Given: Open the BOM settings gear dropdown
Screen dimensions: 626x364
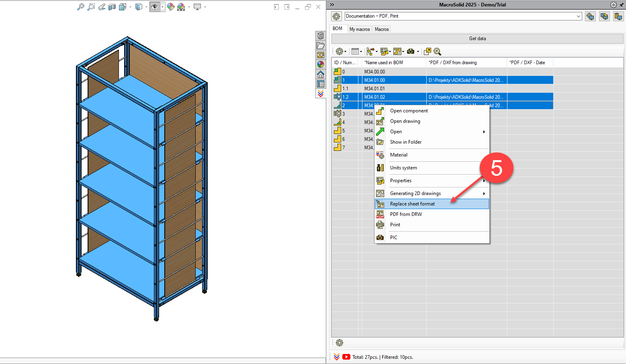Looking at the screenshot, I should pyautogui.click(x=341, y=51).
